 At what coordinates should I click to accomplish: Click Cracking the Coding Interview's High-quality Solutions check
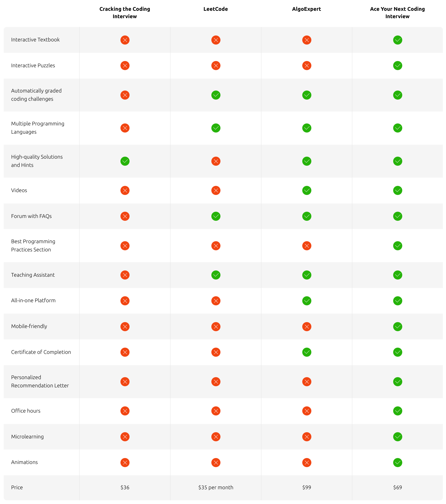(125, 161)
